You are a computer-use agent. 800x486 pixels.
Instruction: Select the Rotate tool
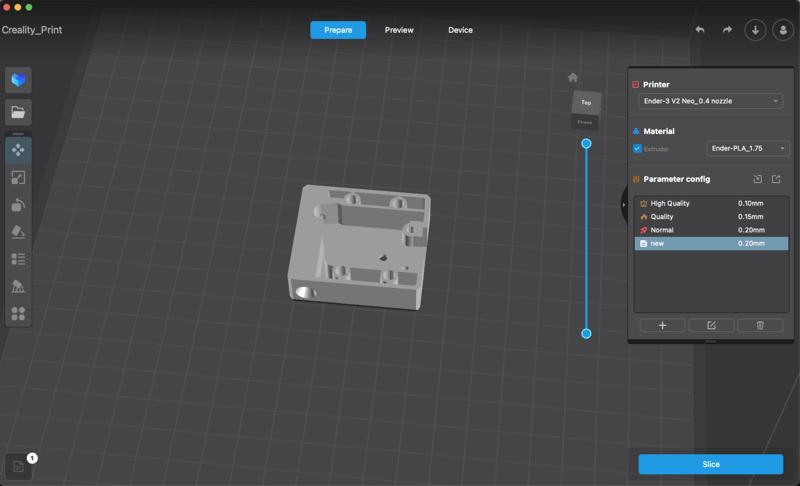click(x=18, y=204)
